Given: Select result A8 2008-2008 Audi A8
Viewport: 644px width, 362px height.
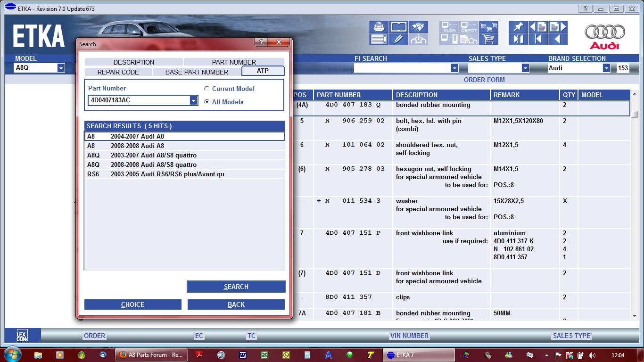Looking at the screenshot, I should [185, 146].
